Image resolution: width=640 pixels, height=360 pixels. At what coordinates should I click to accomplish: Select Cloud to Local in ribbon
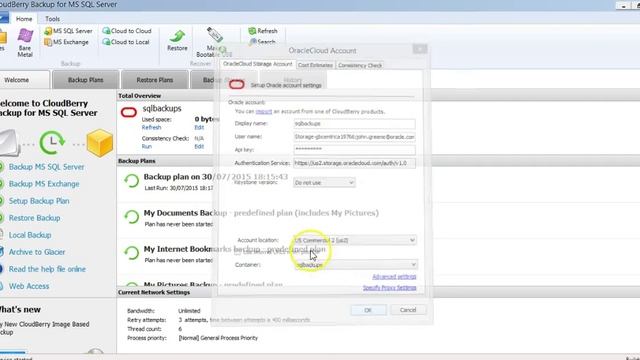tap(126, 42)
